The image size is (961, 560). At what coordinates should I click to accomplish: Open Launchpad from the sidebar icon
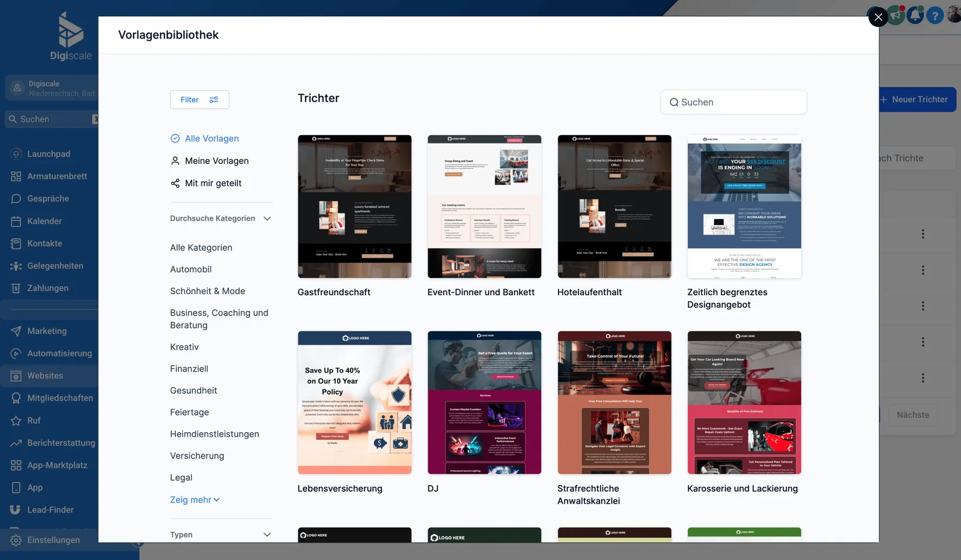tap(16, 154)
